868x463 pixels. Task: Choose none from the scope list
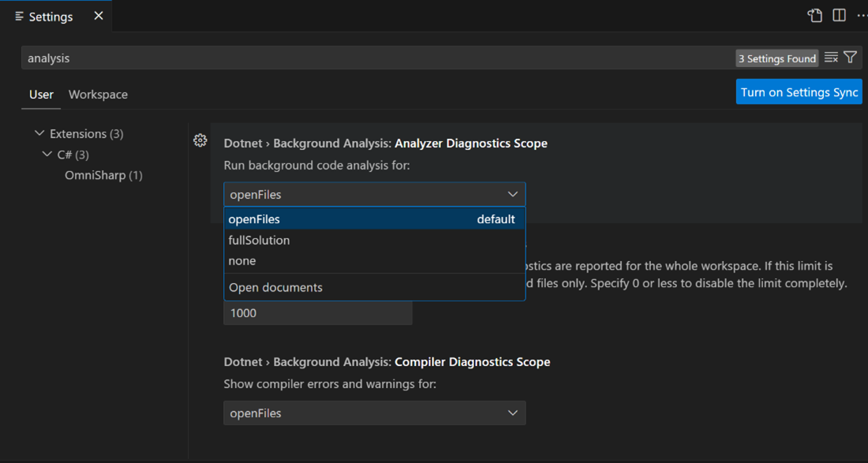(x=242, y=260)
